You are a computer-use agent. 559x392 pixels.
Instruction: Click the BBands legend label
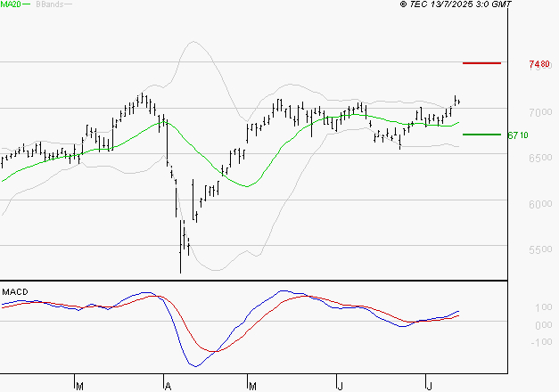[47, 4]
